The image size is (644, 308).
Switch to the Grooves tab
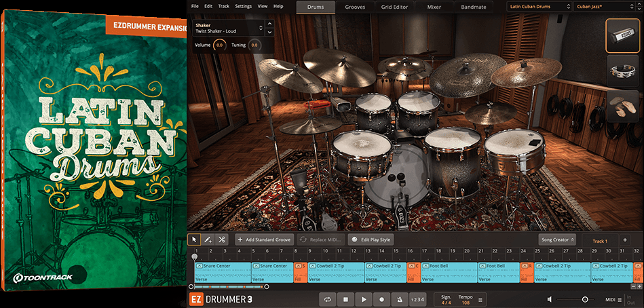pos(355,7)
